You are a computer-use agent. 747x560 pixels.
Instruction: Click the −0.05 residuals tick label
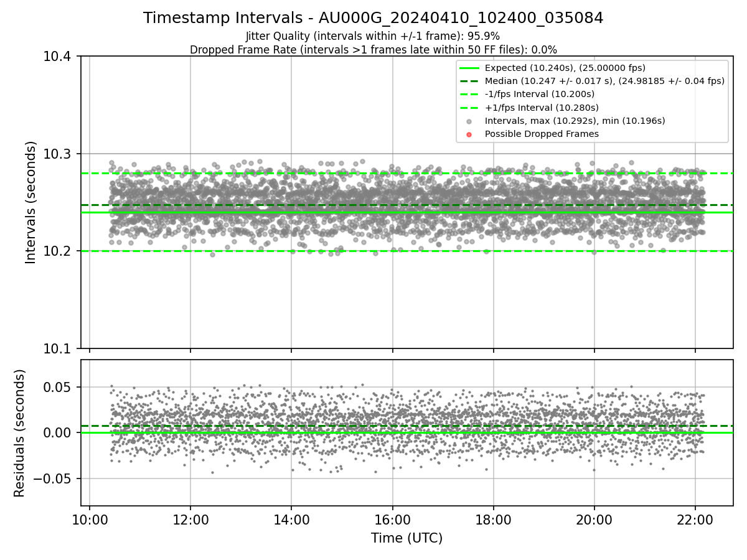pyautogui.click(x=52, y=479)
